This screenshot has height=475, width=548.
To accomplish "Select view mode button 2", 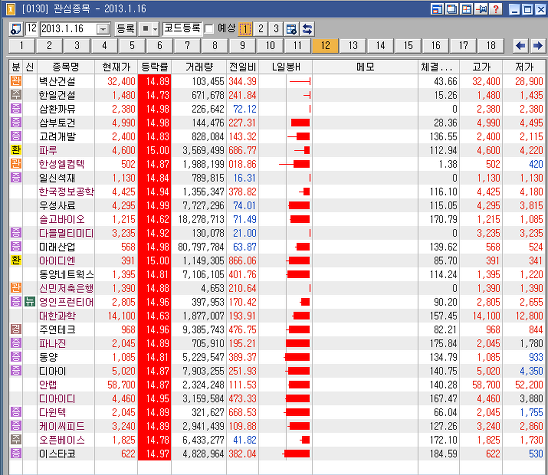I will click(260, 29).
